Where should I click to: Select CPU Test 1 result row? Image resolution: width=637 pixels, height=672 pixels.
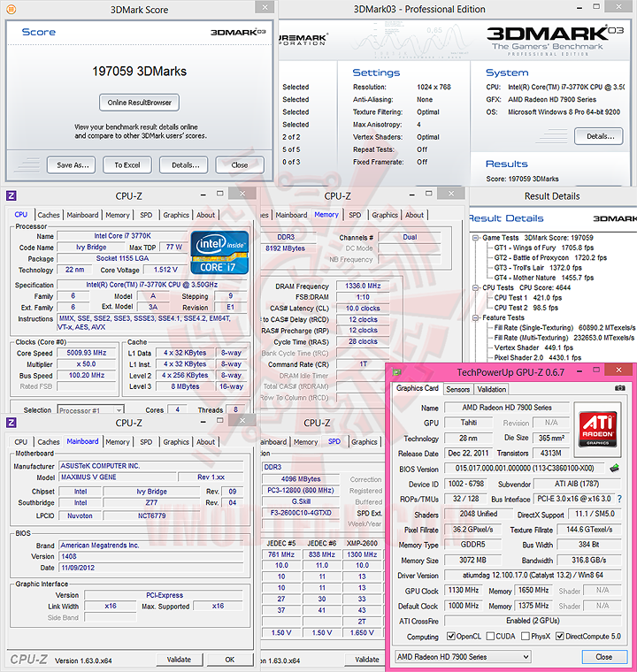[x=528, y=298]
